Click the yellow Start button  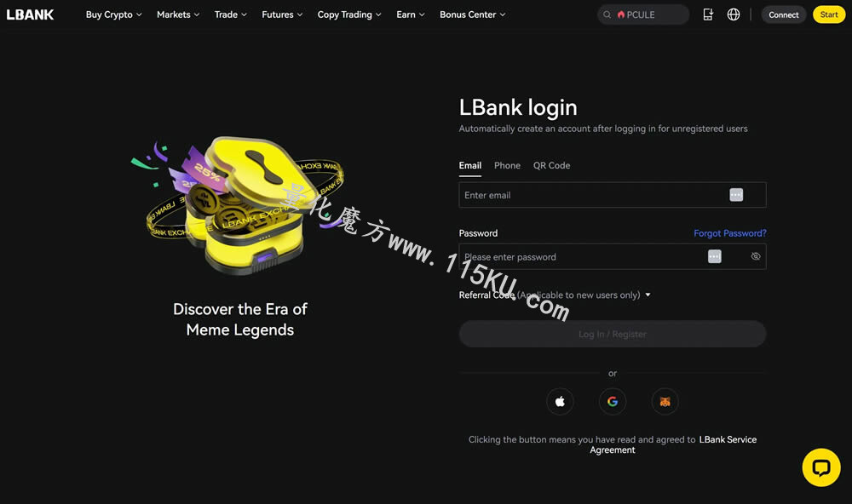tap(829, 14)
